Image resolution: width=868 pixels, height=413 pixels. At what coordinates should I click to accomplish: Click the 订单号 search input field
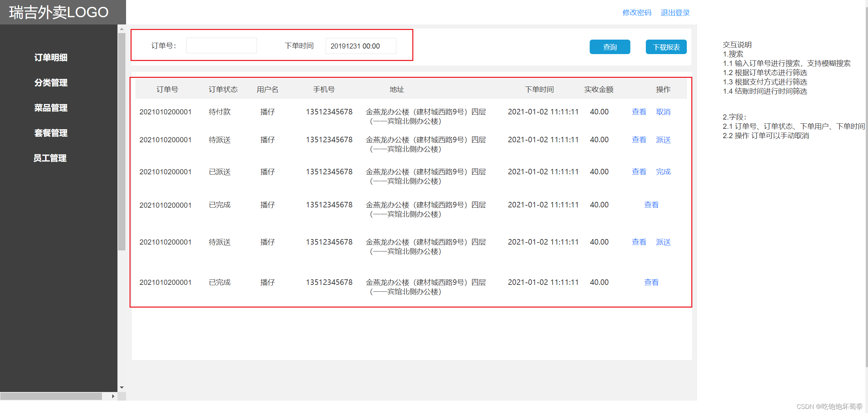click(221, 45)
